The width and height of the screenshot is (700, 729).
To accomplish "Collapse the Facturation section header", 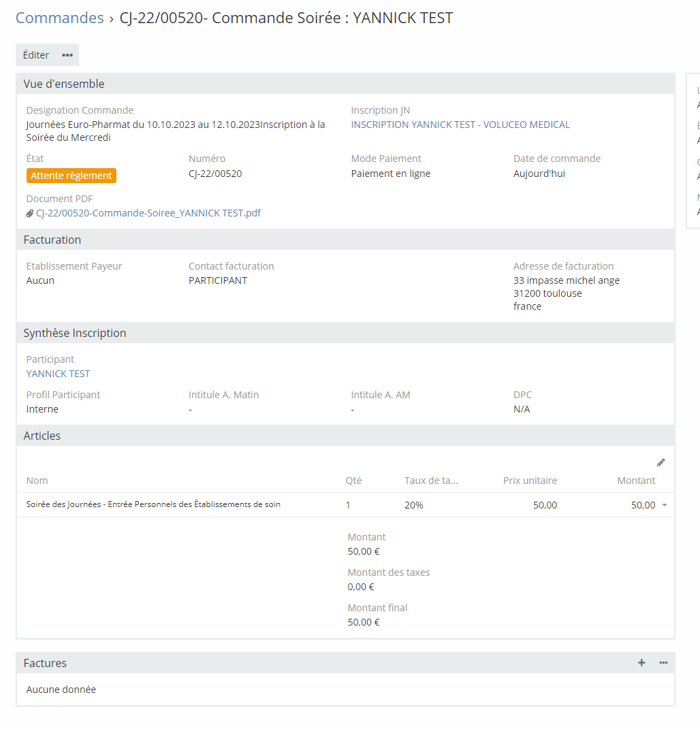I will 52,240.
